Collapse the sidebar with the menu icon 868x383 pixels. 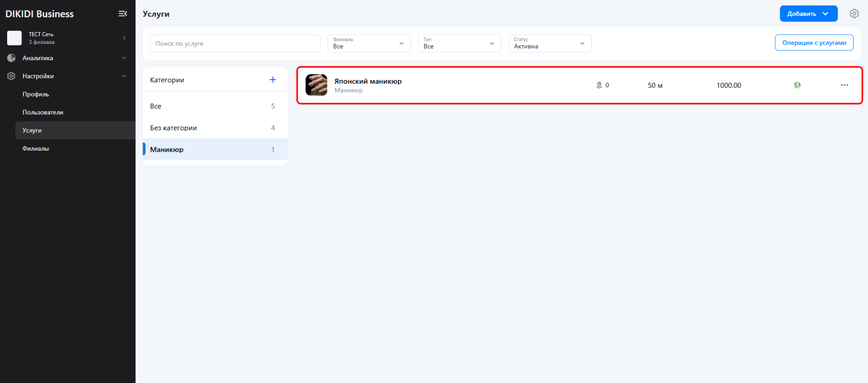[123, 14]
